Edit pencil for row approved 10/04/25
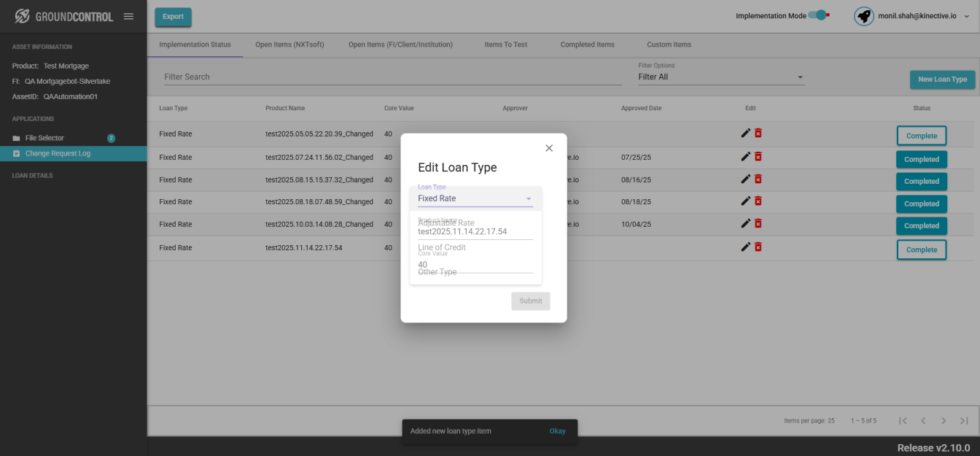 pos(745,223)
